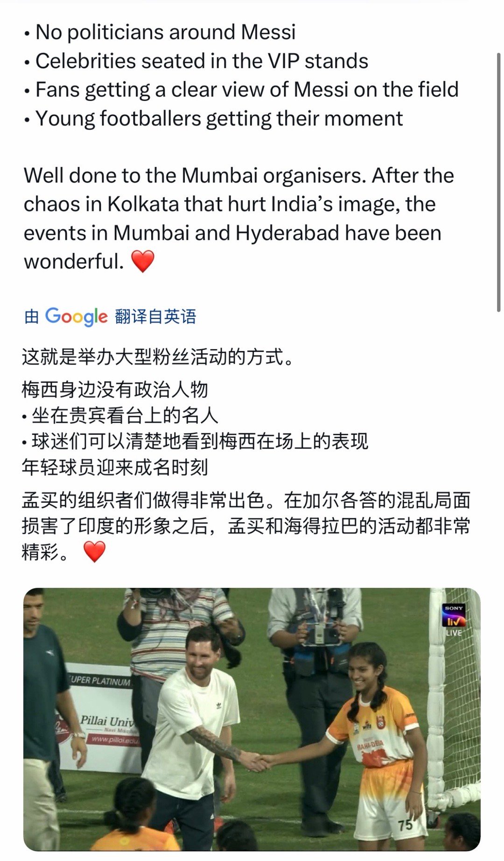Click the '由' text before Google logo
This screenshot has width=504, height=861.
[x=31, y=317]
